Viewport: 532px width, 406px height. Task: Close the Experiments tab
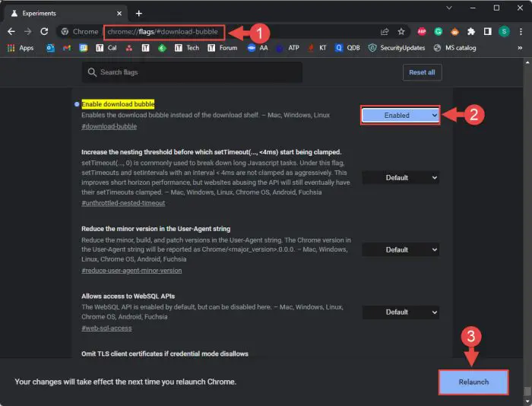point(119,13)
